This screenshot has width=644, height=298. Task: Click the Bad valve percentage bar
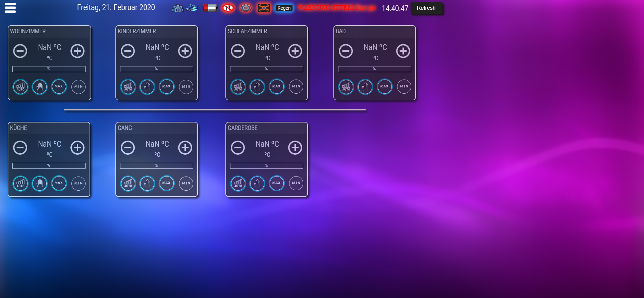(x=374, y=69)
